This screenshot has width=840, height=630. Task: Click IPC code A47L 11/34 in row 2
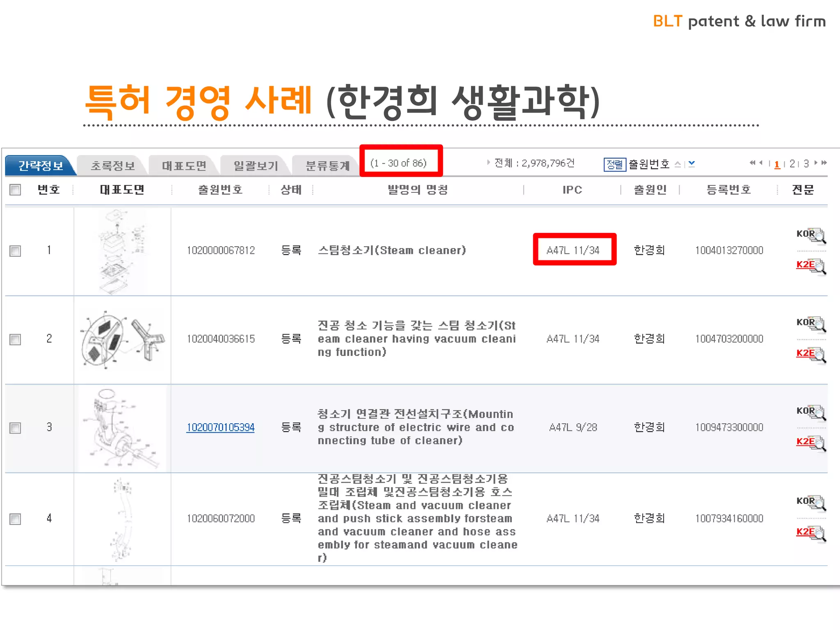click(573, 339)
